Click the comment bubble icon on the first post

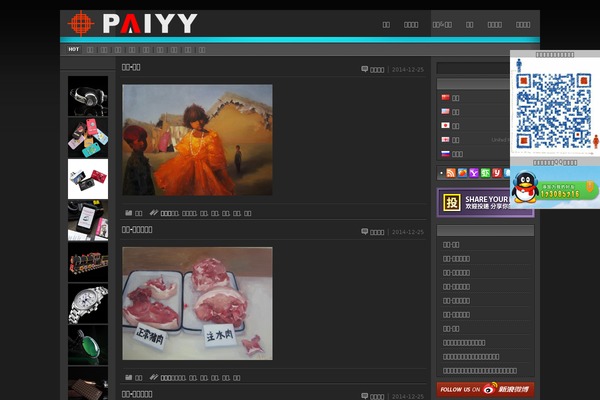(x=365, y=70)
